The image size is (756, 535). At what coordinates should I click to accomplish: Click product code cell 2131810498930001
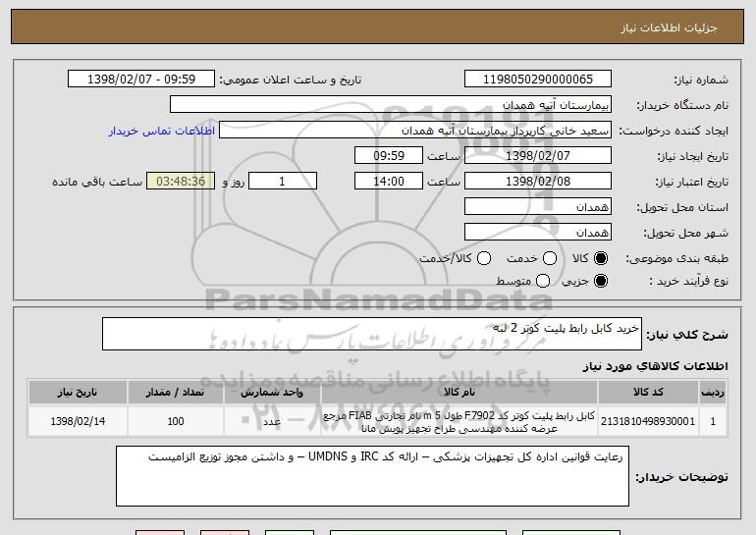click(x=648, y=422)
